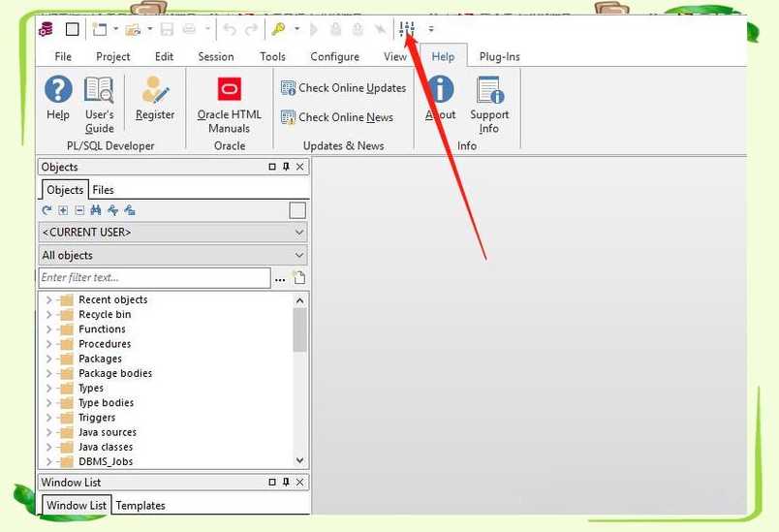
Task: Expand the Triggers folder
Action: point(48,418)
